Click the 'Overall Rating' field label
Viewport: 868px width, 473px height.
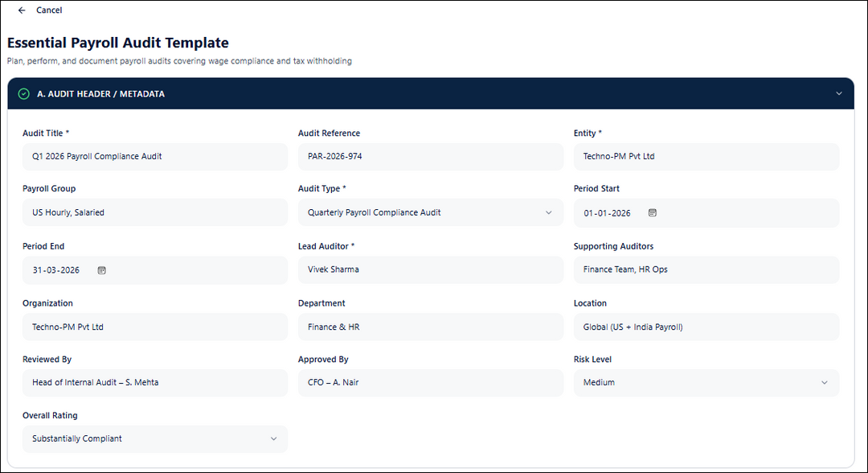coord(50,415)
